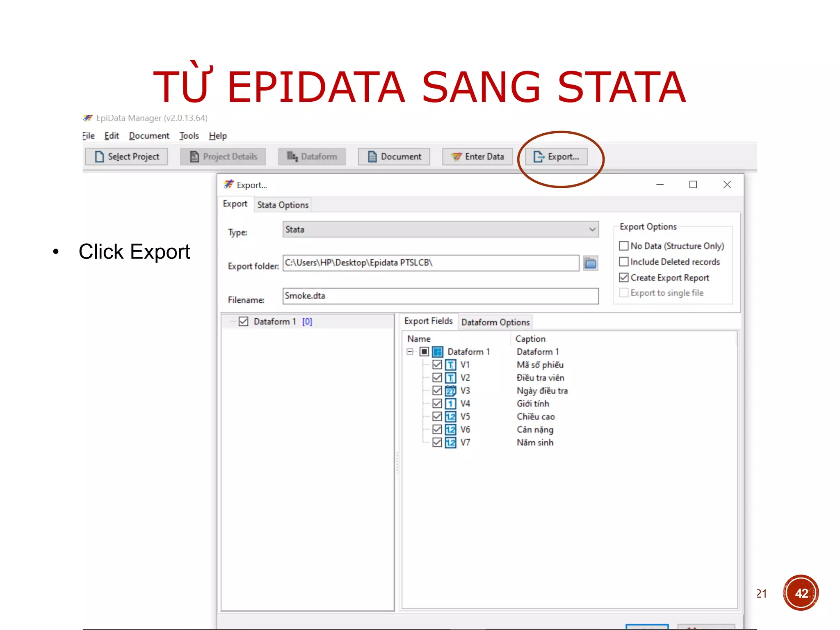
Task: Click the Name column header
Action: click(419, 339)
